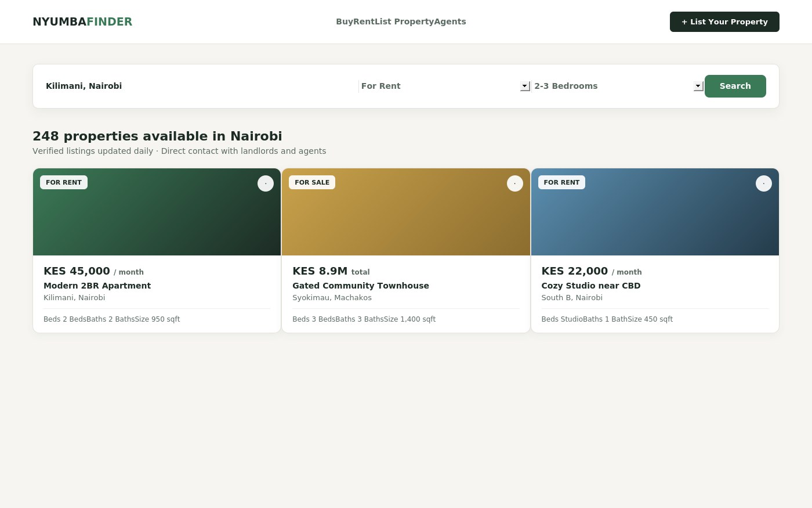Save the Modern 2BR Apartment listing favorite icon
Image resolution: width=812 pixels, height=508 pixels.
pos(266,183)
